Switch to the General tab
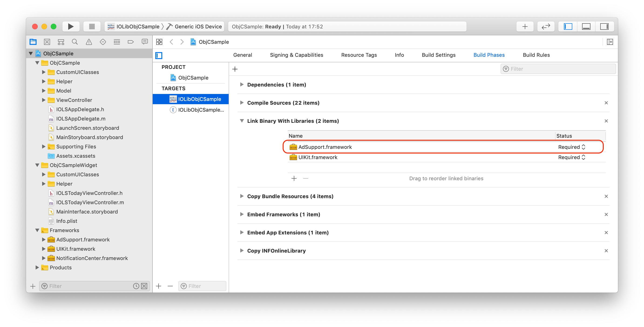This screenshot has width=644, height=327. (243, 55)
